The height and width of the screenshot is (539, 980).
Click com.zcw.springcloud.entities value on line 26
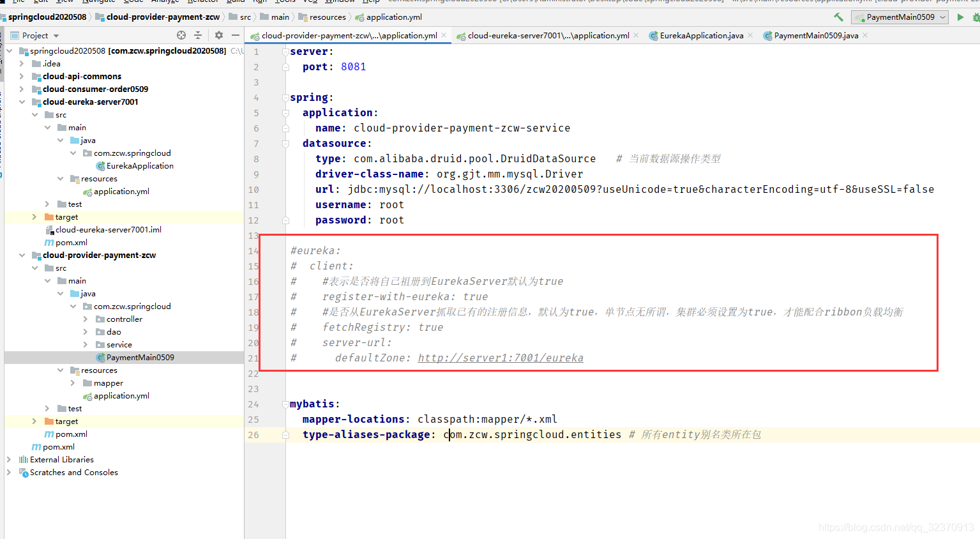coord(532,435)
